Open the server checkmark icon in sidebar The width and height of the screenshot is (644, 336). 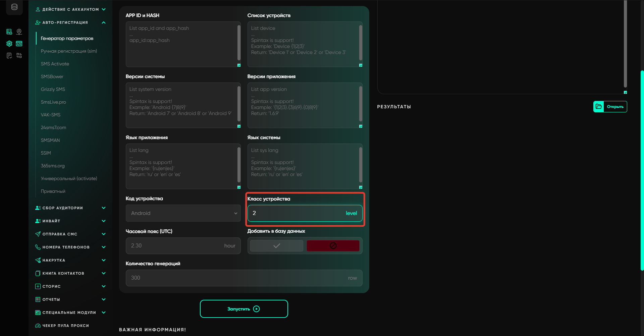tap(9, 32)
